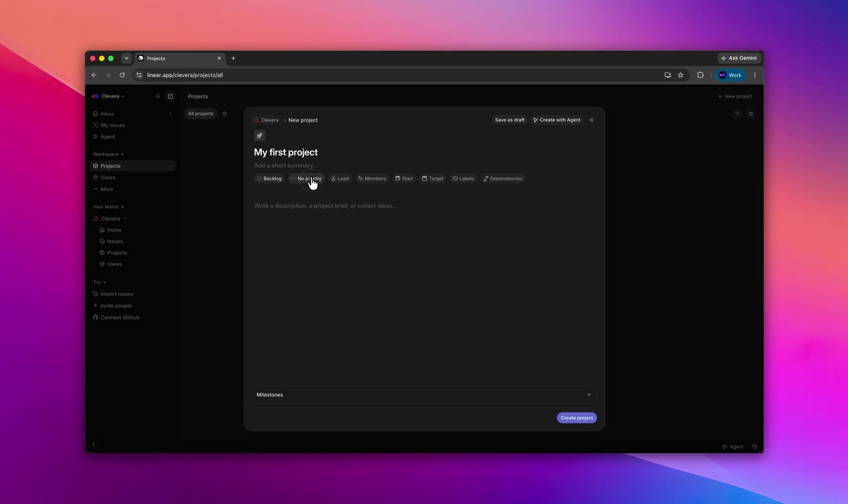This screenshot has height=504, width=848.
Task: Collapse the Your teams section
Action: click(108, 207)
